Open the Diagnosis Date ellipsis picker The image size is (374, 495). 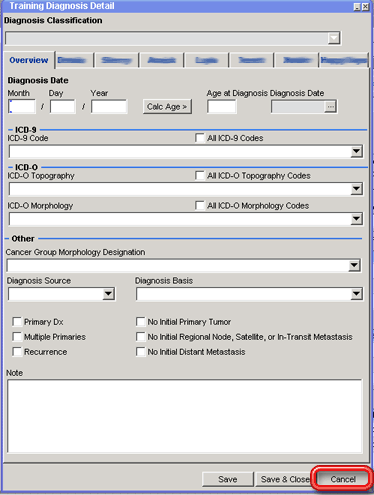(x=330, y=107)
